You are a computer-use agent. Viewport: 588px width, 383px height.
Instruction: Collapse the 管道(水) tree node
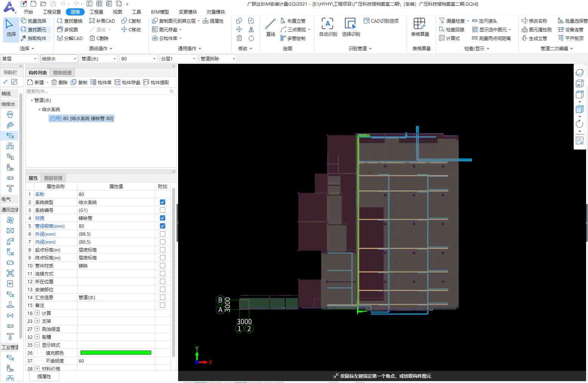pyautogui.click(x=32, y=100)
